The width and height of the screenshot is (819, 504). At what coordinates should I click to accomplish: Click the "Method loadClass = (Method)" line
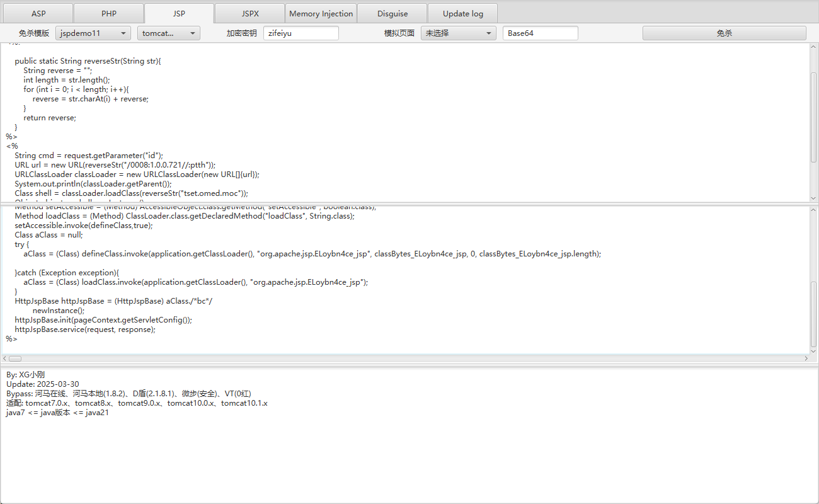point(185,216)
